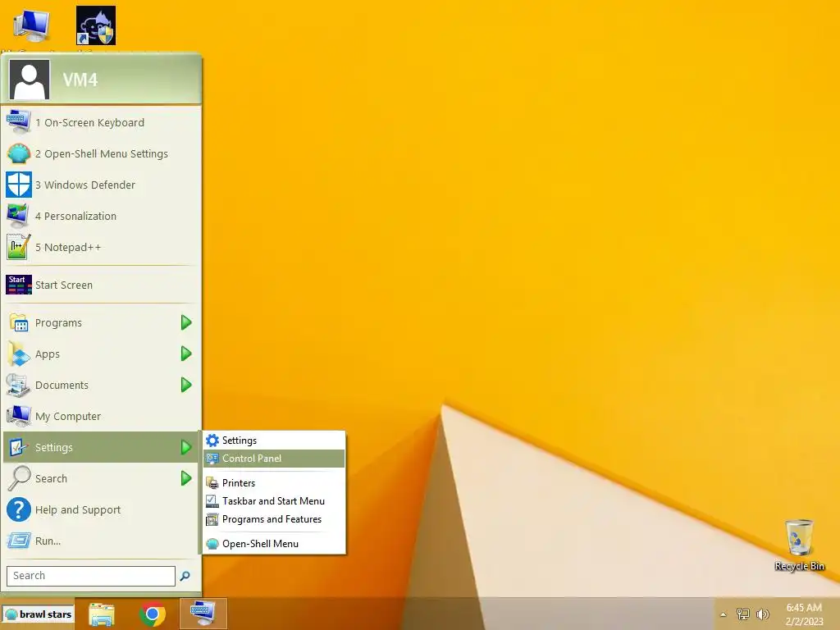
Task: Select the On-Screen Keyboard taskbar icon
Action: [203, 614]
